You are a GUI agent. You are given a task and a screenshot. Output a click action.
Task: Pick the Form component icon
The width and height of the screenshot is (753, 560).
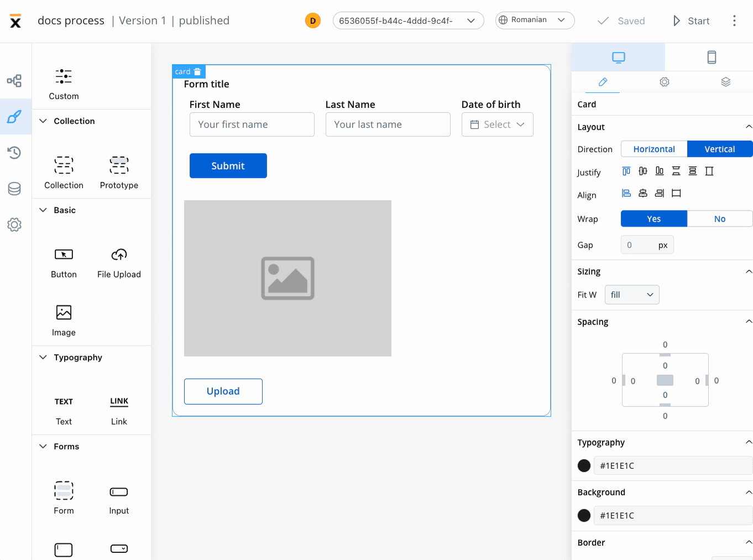click(x=64, y=490)
